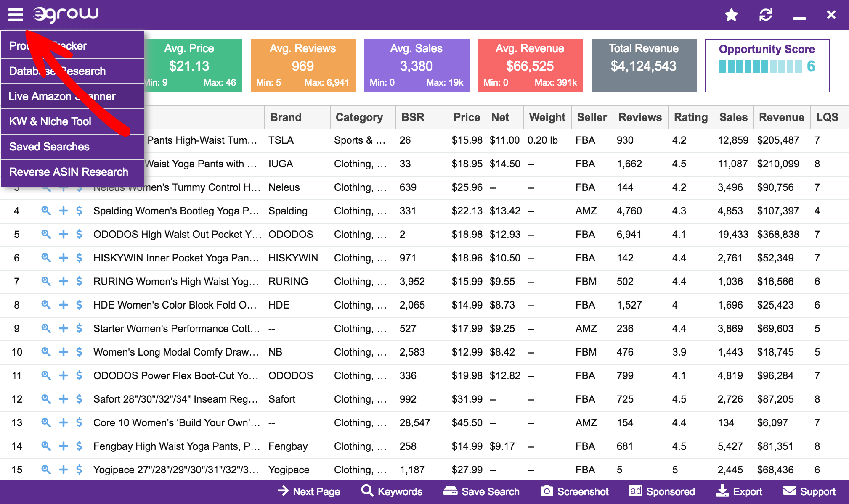Open magnifier icon for Spalding row 4
The height and width of the screenshot is (504, 849).
coord(46,211)
